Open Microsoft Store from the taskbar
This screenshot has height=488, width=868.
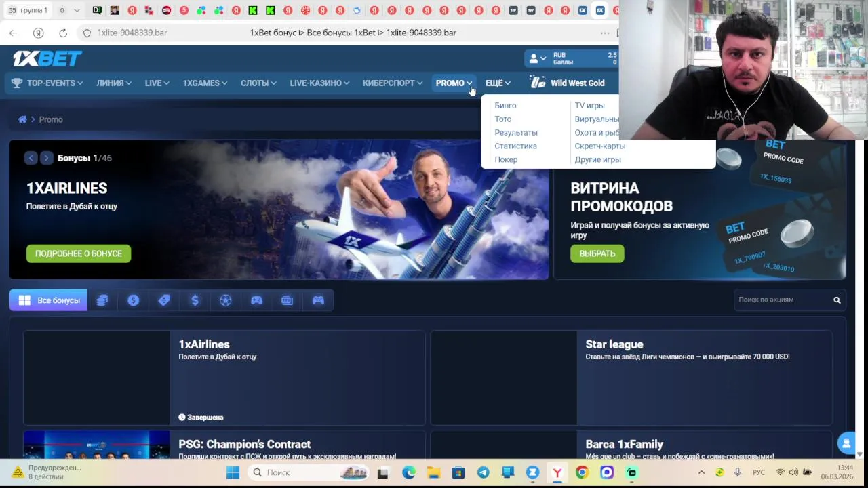[x=458, y=472]
